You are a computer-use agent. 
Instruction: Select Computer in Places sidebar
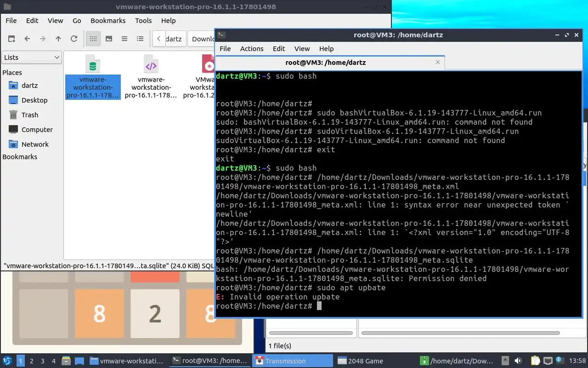click(37, 130)
